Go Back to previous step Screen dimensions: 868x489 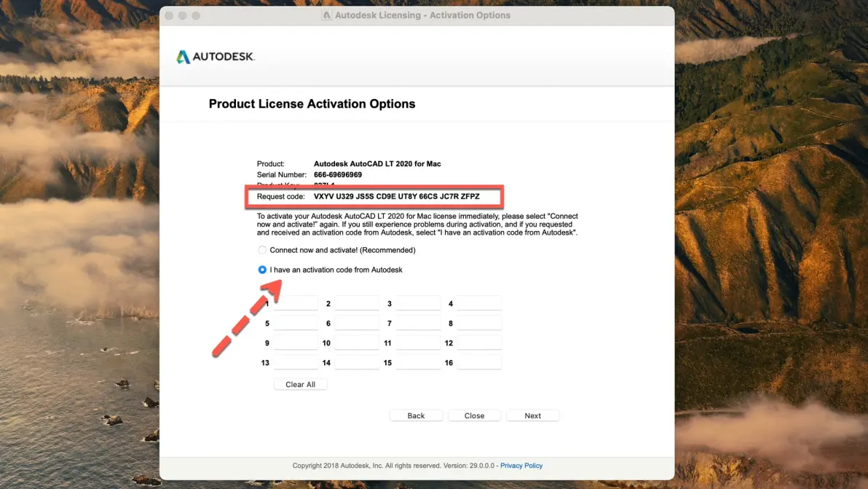click(417, 415)
